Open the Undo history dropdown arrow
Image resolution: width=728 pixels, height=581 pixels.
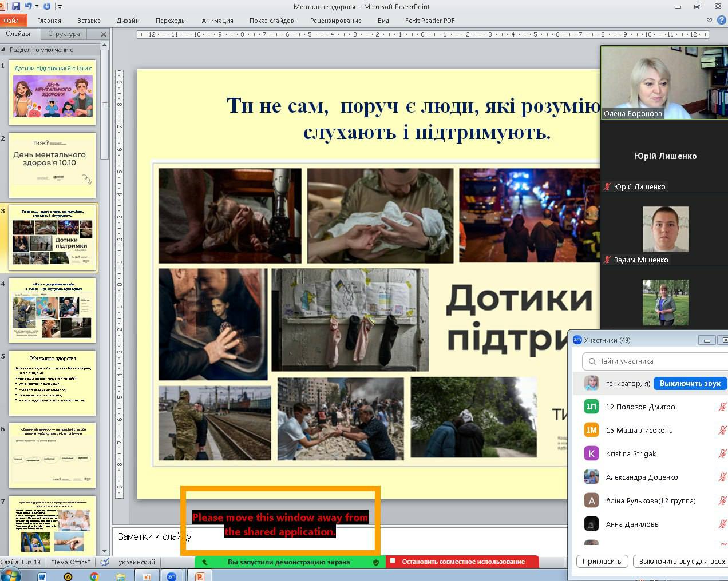click(37, 6)
